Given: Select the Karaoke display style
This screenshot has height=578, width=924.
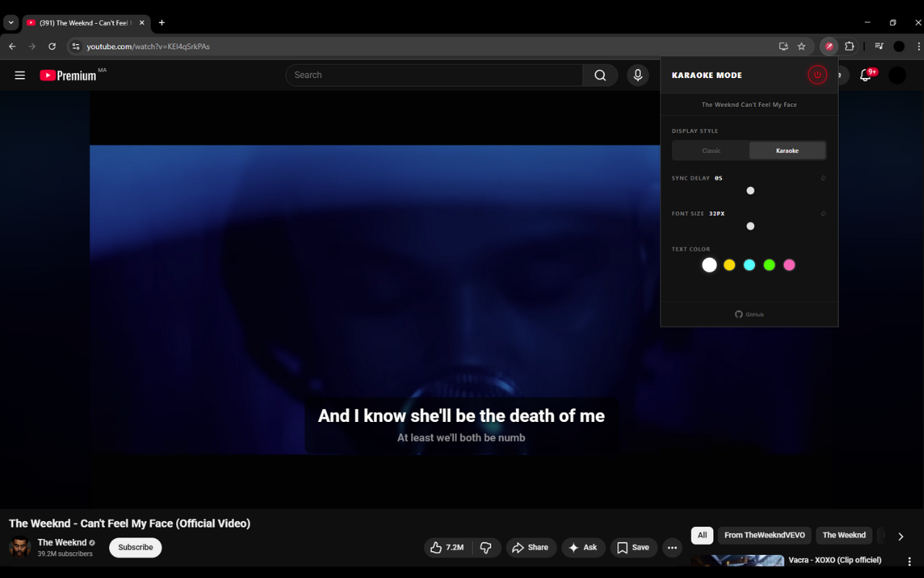Looking at the screenshot, I should 787,150.
